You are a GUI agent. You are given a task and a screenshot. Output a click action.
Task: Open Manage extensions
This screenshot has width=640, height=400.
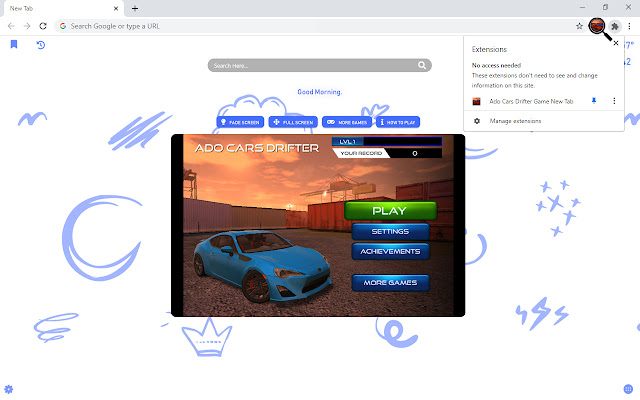515,121
